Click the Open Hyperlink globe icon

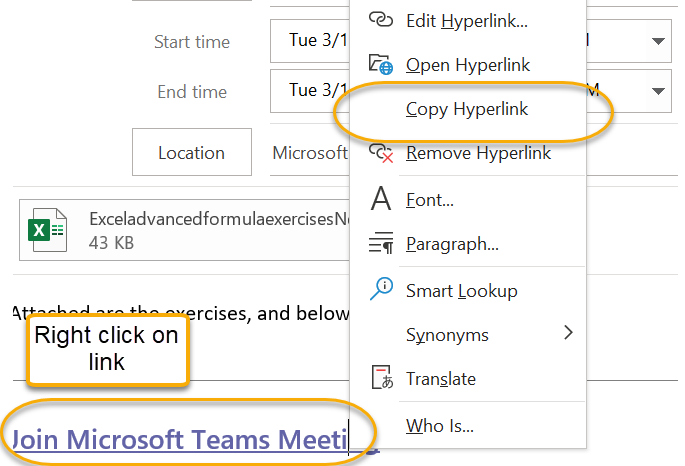(x=381, y=64)
